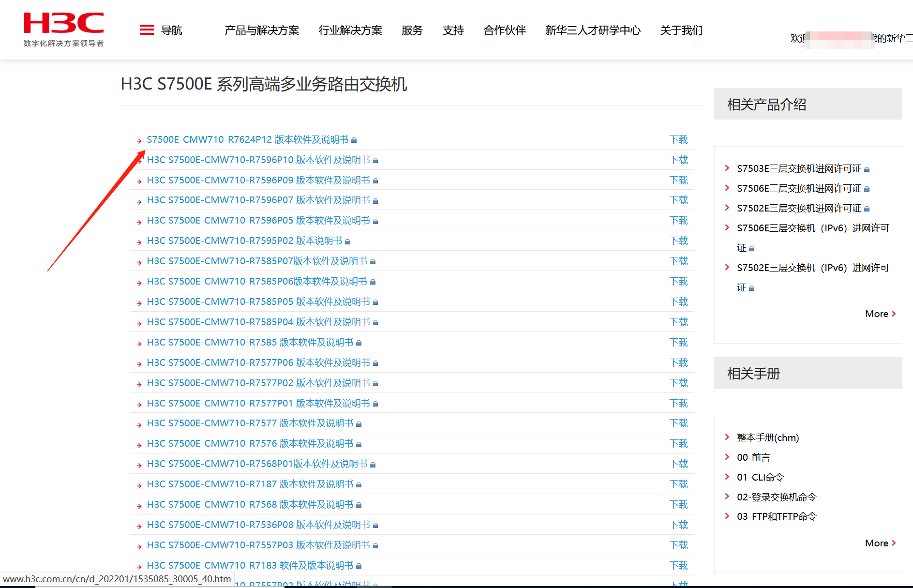913x588 pixels.
Task: Click chevron bullet beside S7503E license link
Action: point(727,168)
